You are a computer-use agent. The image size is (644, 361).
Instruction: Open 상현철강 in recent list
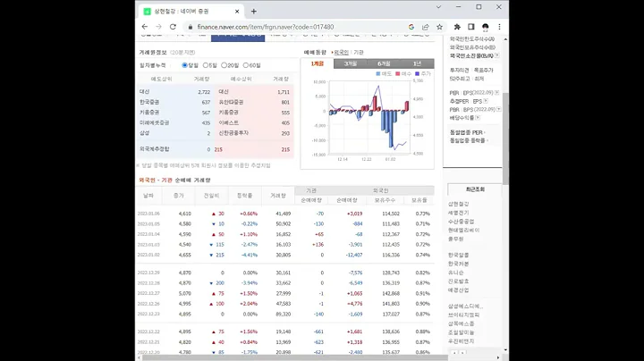coord(458,204)
